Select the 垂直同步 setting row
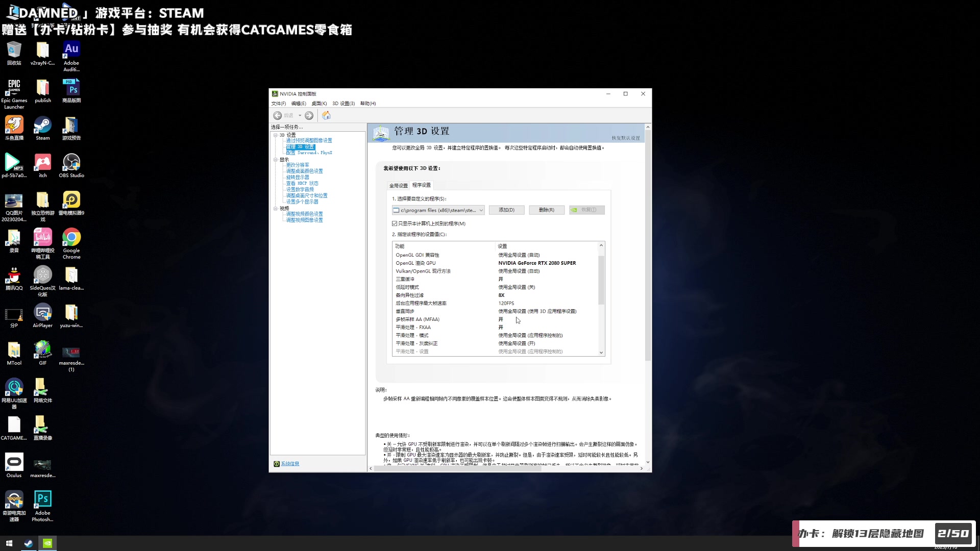Image resolution: width=980 pixels, height=551 pixels. [496, 311]
